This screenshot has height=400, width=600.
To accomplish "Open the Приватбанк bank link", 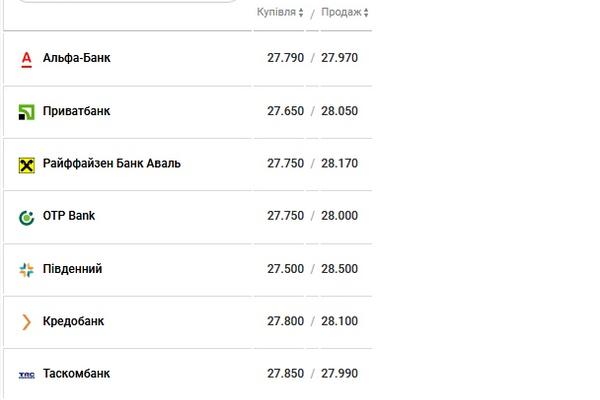I will 77,111.
